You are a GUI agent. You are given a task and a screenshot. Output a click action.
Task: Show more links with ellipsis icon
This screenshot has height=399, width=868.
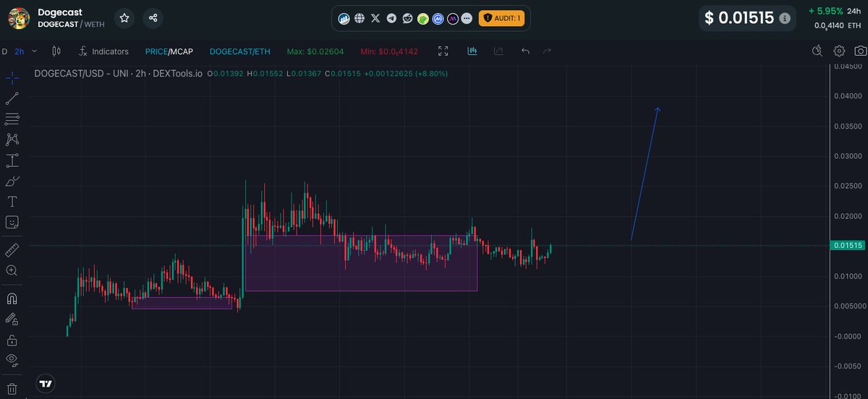tap(467, 18)
